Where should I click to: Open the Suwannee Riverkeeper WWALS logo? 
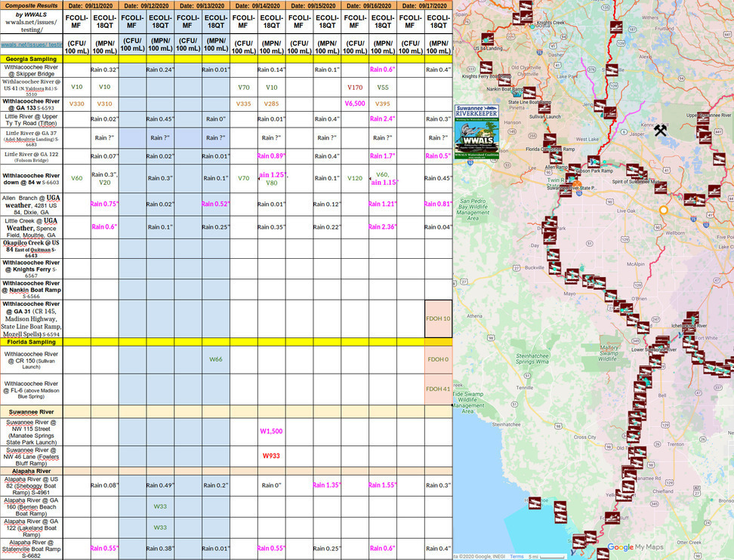[476, 132]
